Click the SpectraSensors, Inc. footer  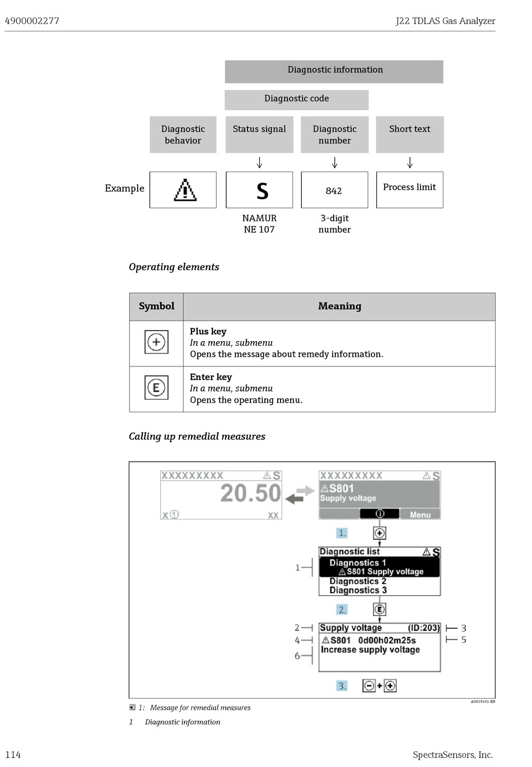(453, 755)
